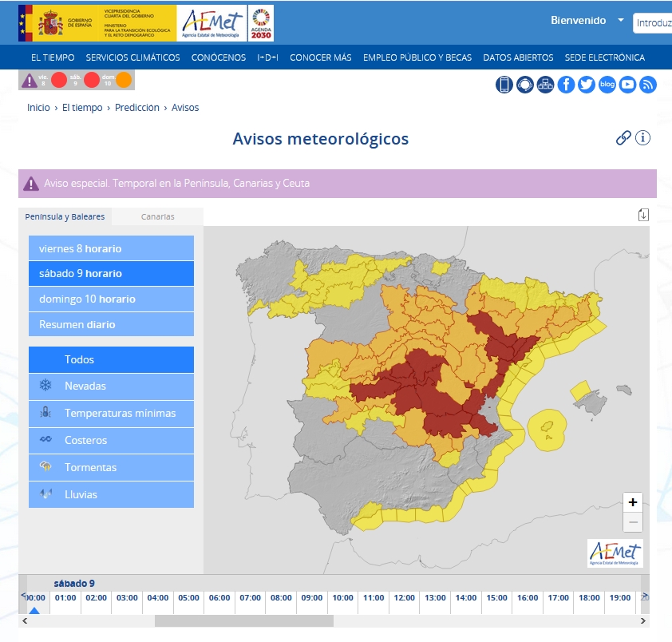Go to Inicio breadcrumb
The height and width of the screenshot is (642, 672).
pyautogui.click(x=38, y=108)
